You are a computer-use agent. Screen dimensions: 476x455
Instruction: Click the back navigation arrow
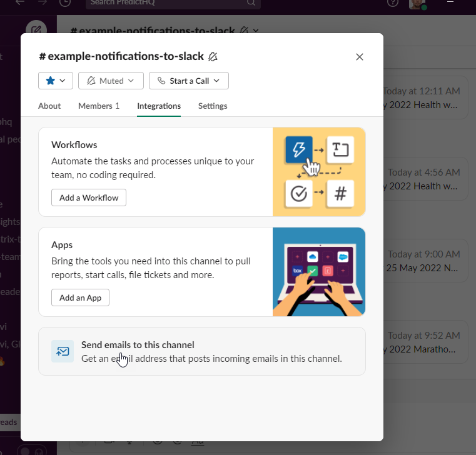tap(20, 2)
